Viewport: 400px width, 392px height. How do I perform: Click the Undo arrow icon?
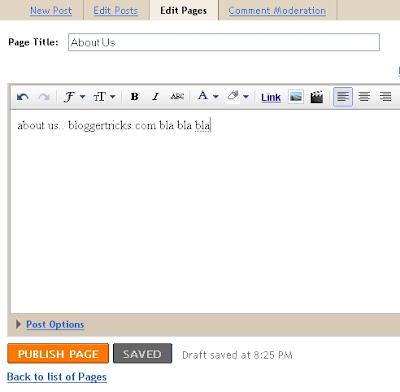point(23,97)
